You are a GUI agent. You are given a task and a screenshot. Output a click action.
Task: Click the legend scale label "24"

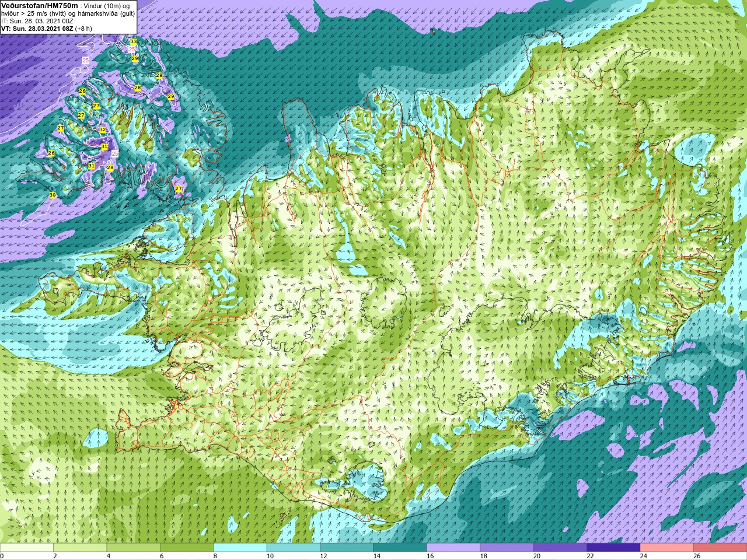point(644,556)
